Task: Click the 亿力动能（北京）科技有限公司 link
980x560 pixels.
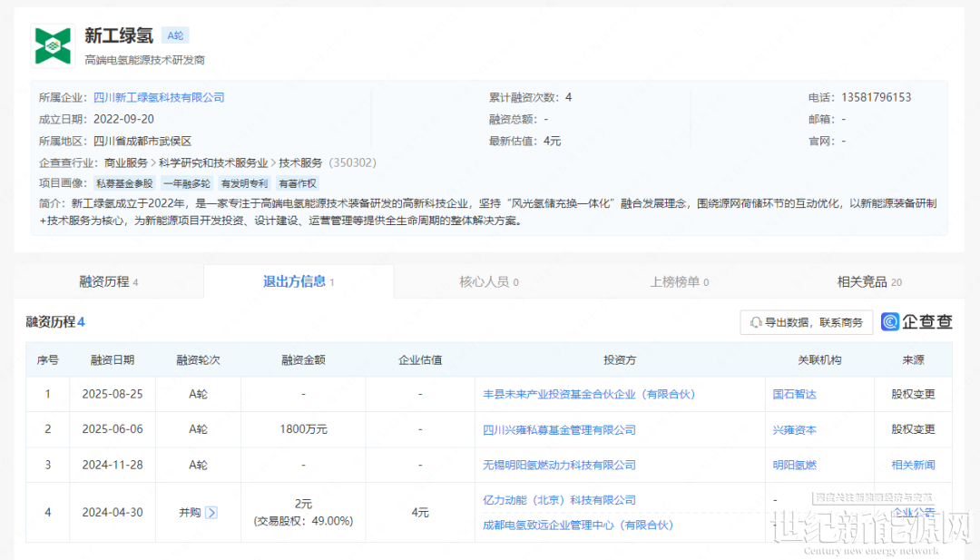Action: tap(559, 500)
